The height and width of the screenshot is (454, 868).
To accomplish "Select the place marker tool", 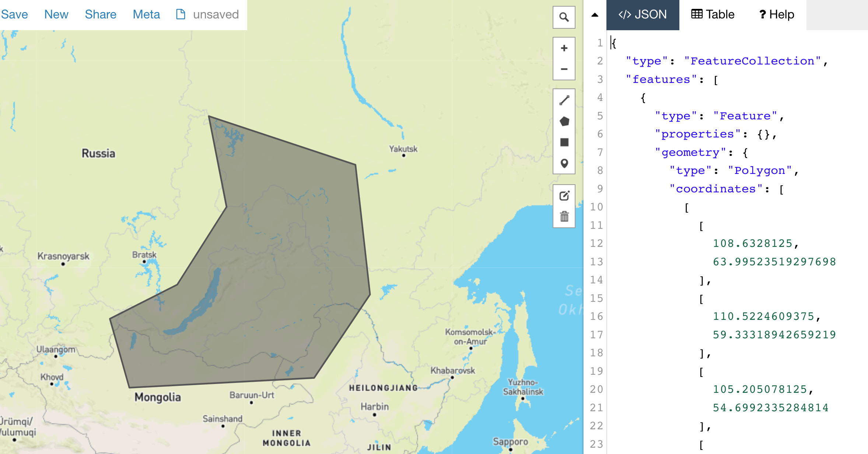I will click(564, 163).
